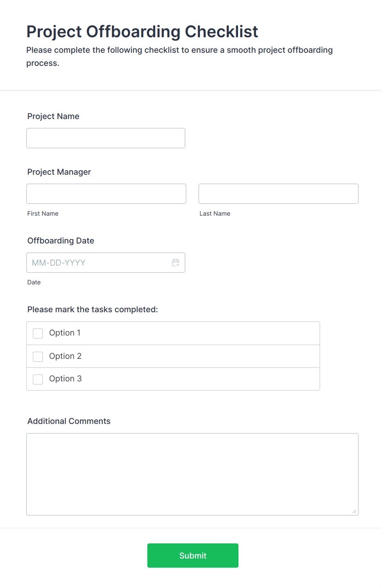Click the "Project Offboarding Checklist" heading
Image resolution: width=381 pixels, height=588 pixels.
click(142, 32)
